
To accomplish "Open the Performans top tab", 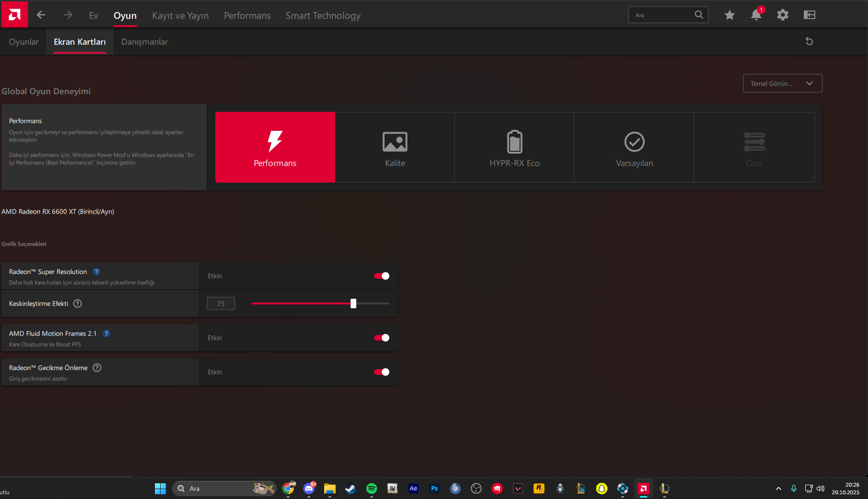I will pyautogui.click(x=247, y=15).
